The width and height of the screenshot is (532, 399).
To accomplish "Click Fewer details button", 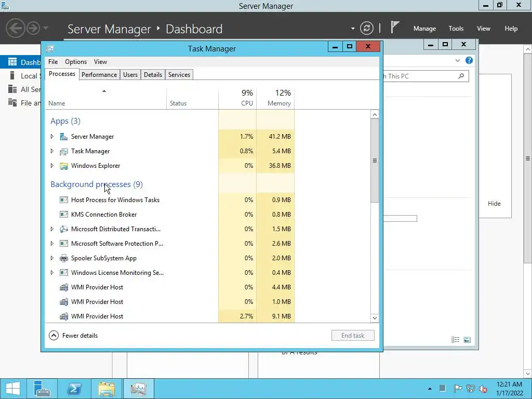I will pyautogui.click(x=73, y=336).
